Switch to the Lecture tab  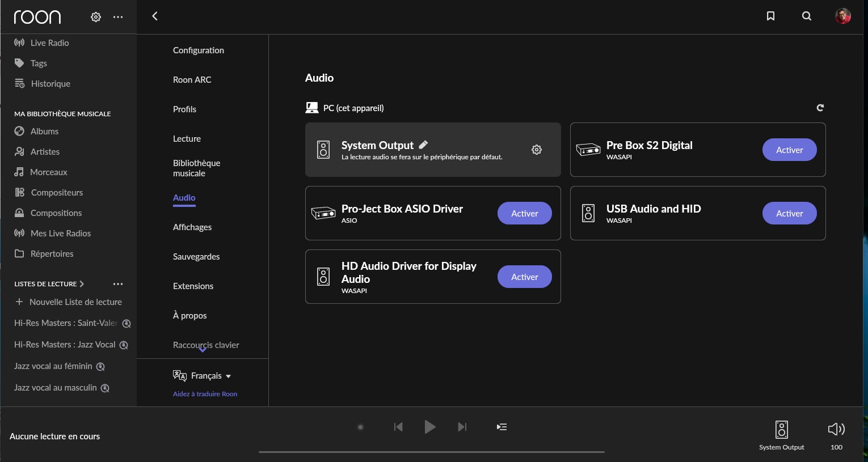187,139
